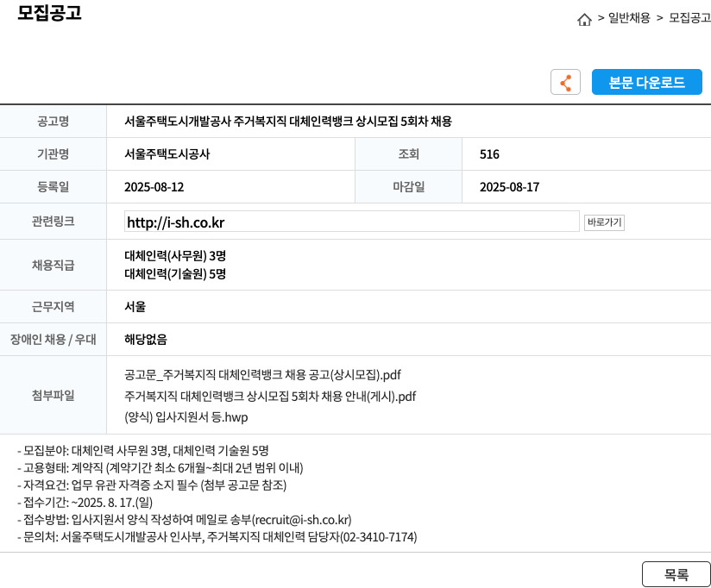Click the view count value 516

point(489,154)
